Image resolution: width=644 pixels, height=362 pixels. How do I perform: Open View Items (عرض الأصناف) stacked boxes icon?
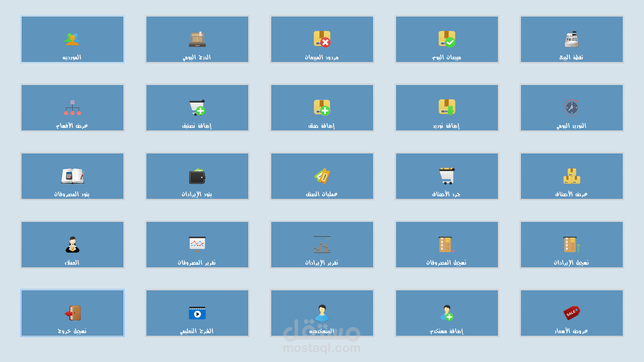tap(572, 176)
